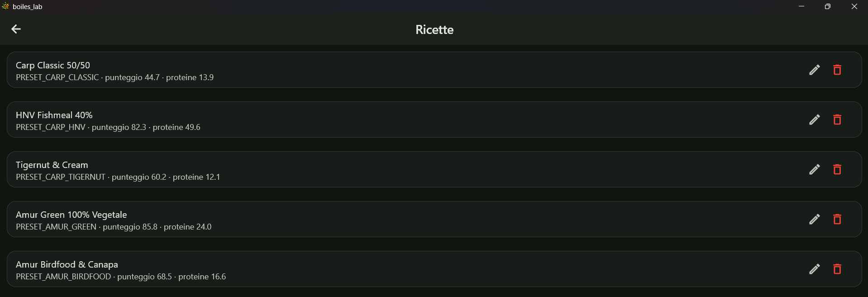Delete the Amur Green 100% Vegetale recipe
868x297 pixels.
(837, 219)
